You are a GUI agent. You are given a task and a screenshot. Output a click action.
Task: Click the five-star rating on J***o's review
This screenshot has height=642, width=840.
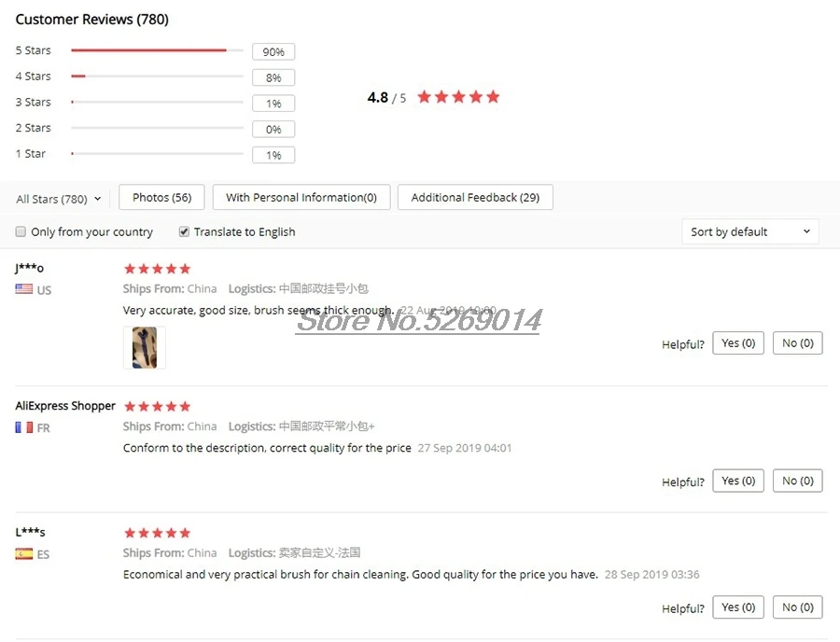coord(157,269)
